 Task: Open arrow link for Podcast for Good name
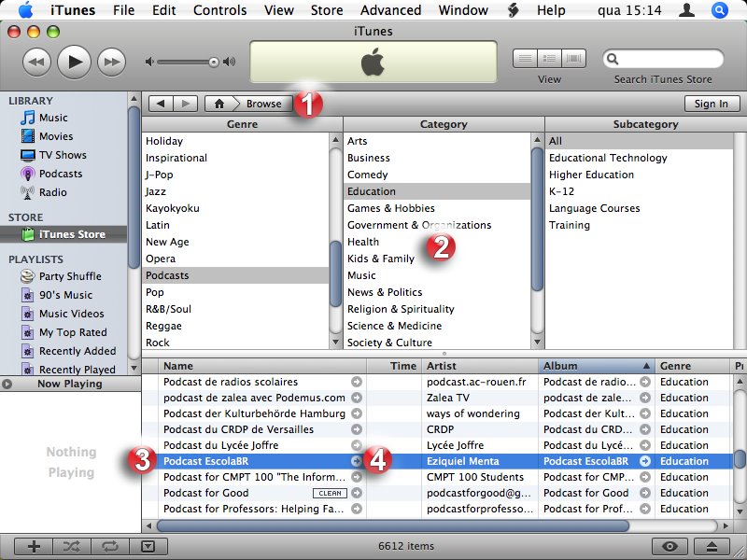[x=357, y=493]
